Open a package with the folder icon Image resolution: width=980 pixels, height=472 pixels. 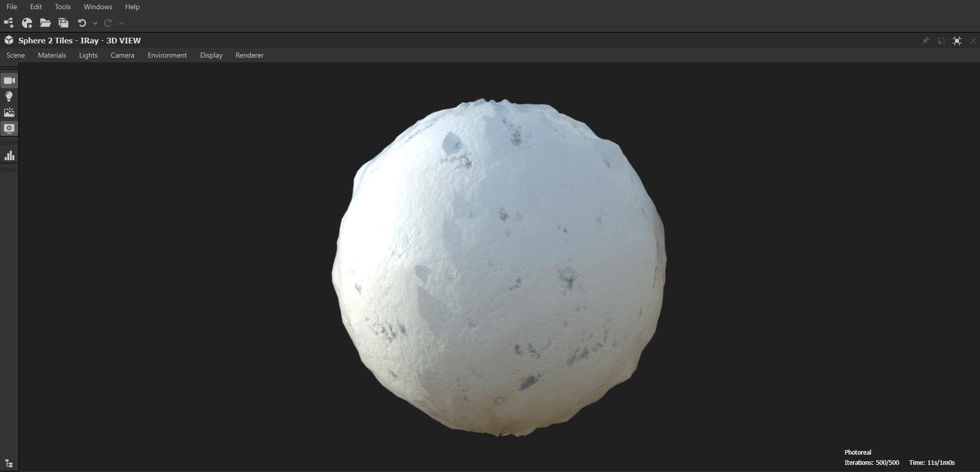point(45,22)
